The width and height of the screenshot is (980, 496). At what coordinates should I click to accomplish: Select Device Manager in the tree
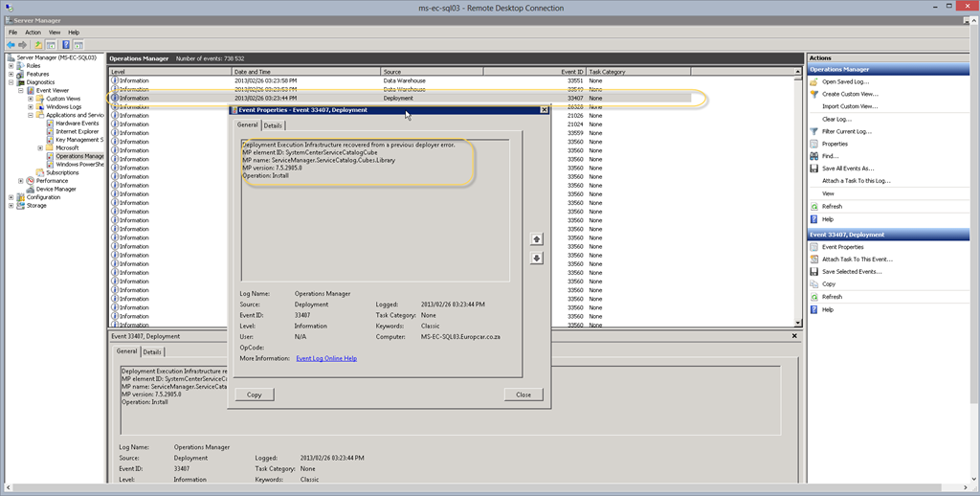[56, 189]
